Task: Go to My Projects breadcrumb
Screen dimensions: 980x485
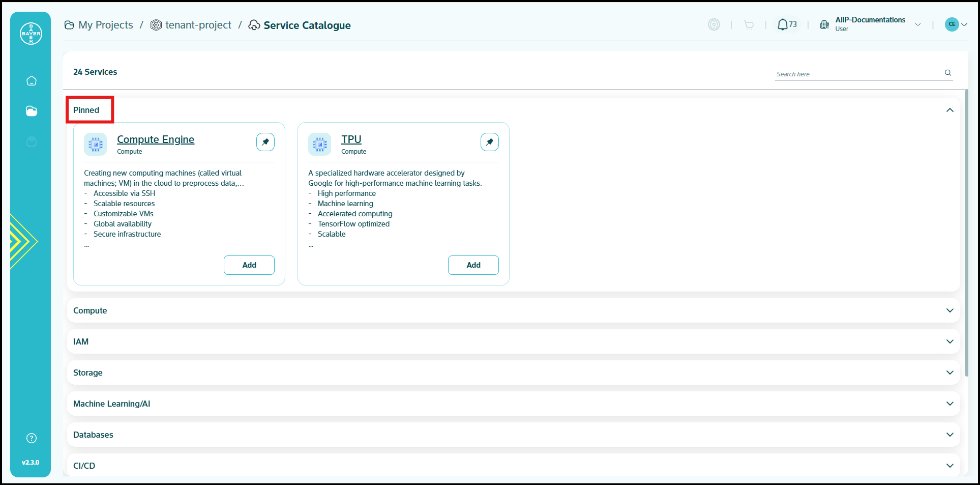Action: 105,25
